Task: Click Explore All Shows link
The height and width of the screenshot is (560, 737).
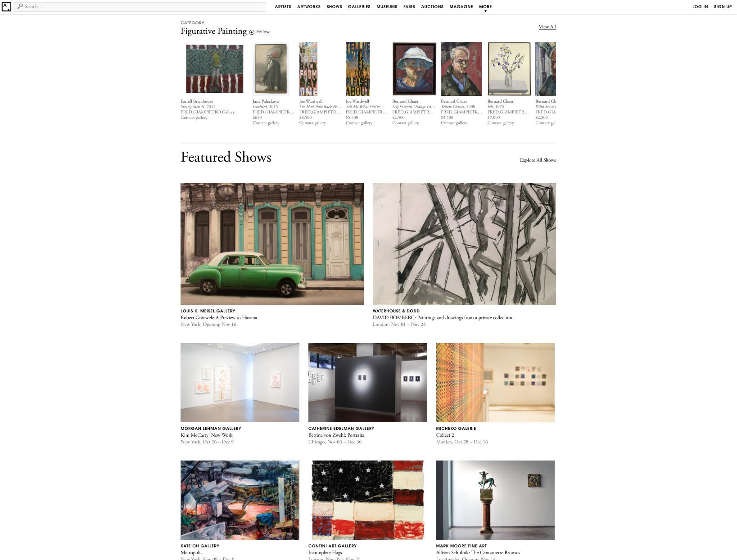Action: (x=538, y=160)
